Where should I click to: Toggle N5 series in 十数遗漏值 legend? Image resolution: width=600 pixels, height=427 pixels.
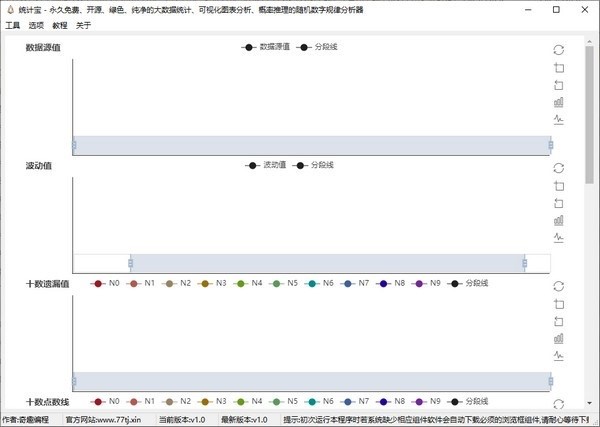pos(283,284)
